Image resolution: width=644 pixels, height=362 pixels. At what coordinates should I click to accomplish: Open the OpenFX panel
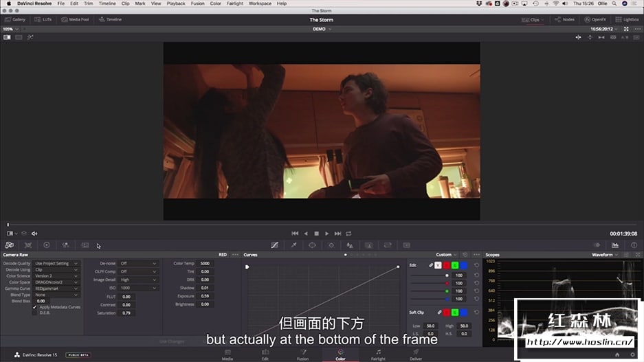(595, 19)
